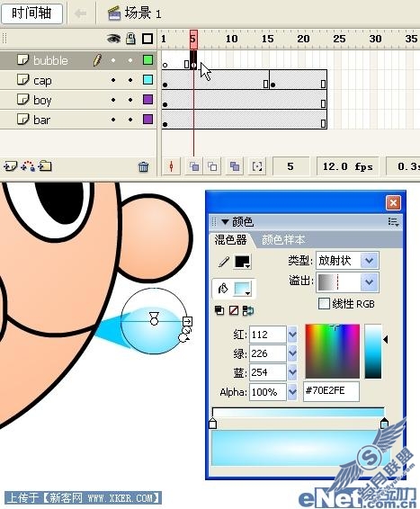Click the insert layer folder icon
This screenshot has height=509, width=420.
tap(45, 166)
